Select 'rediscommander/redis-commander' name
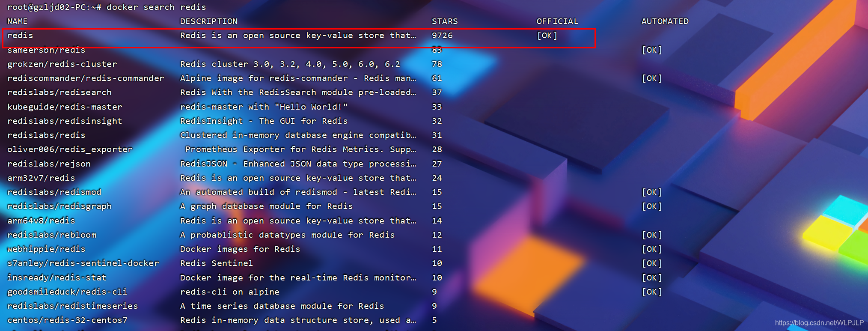868x331 pixels. tap(86, 78)
